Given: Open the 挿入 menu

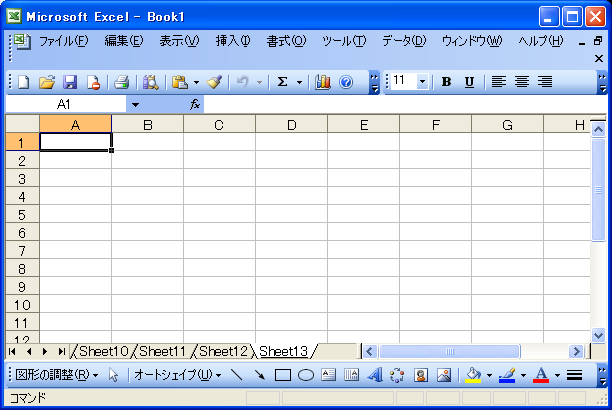Looking at the screenshot, I should tap(233, 41).
